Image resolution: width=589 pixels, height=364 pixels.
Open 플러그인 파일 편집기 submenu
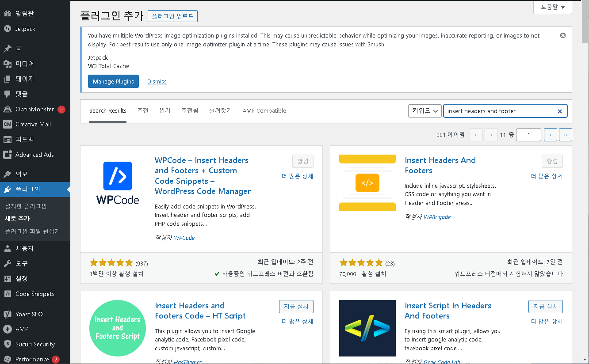click(x=32, y=231)
